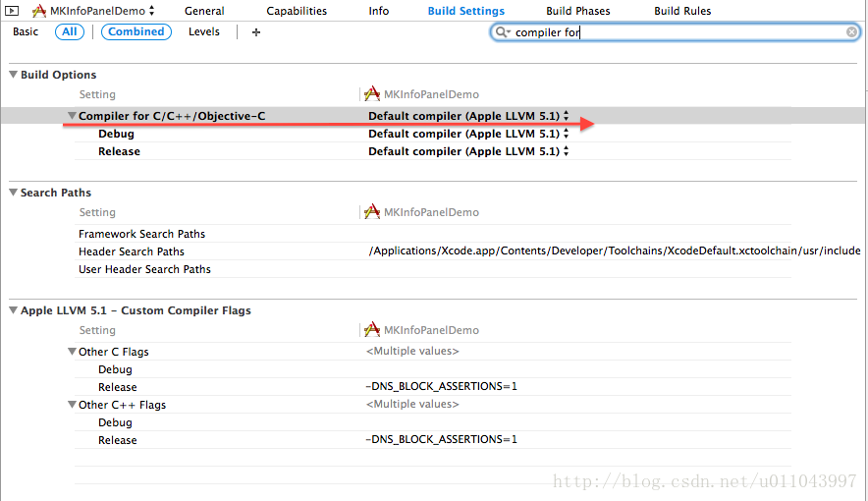Show Basic build settings only
The image size is (868, 501).
pyautogui.click(x=26, y=31)
